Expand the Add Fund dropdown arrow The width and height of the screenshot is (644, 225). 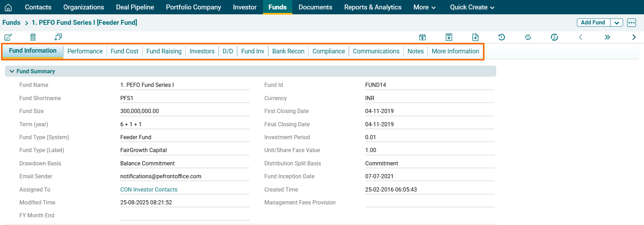click(616, 23)
